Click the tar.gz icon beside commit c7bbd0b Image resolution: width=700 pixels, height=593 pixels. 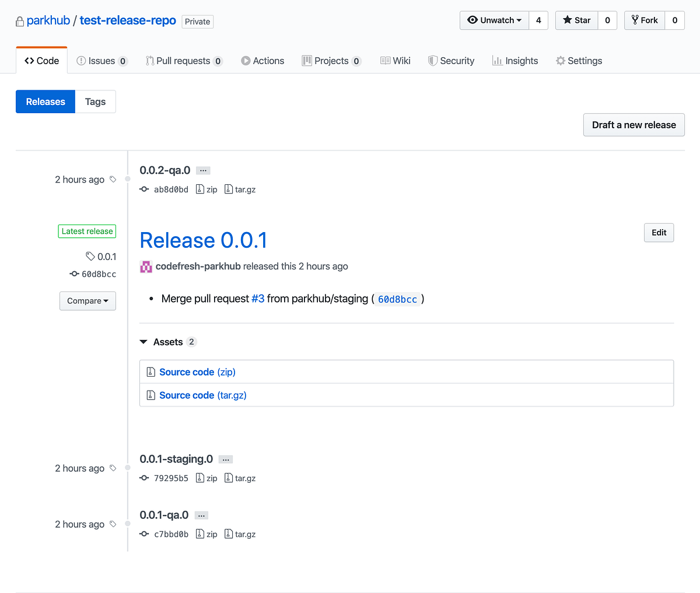(x=229, y=534)
